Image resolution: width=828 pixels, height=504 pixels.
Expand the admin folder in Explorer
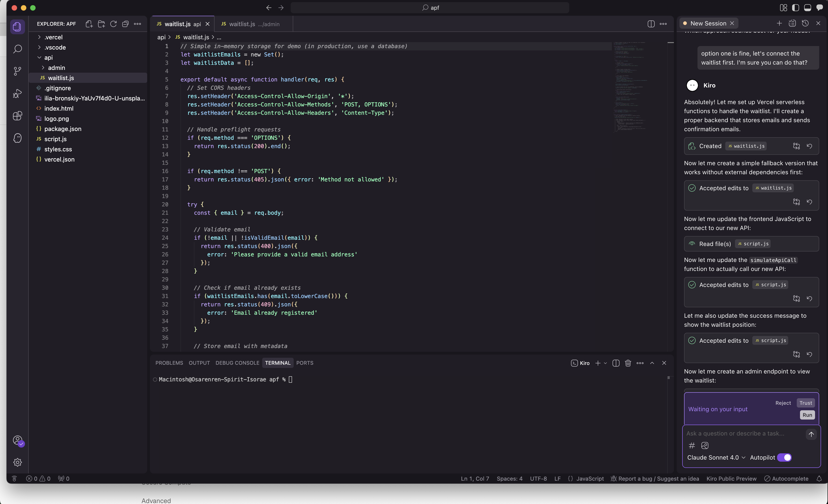tap(56, 68)
